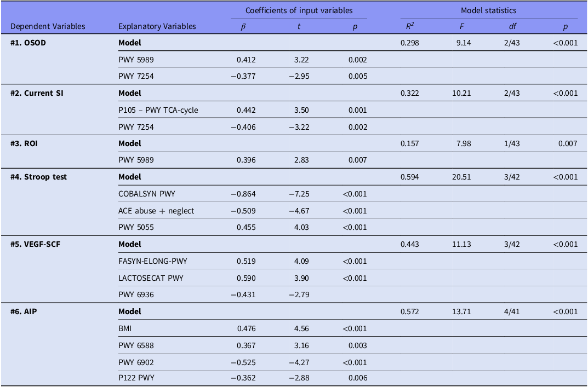Click the '#2. Current SI' row label
Screen dimensions: 588x387
pyautogui.click(x=37, y=93)
